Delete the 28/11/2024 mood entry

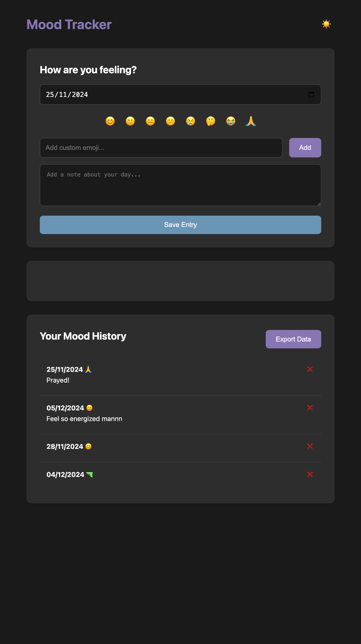pos(310,446)
